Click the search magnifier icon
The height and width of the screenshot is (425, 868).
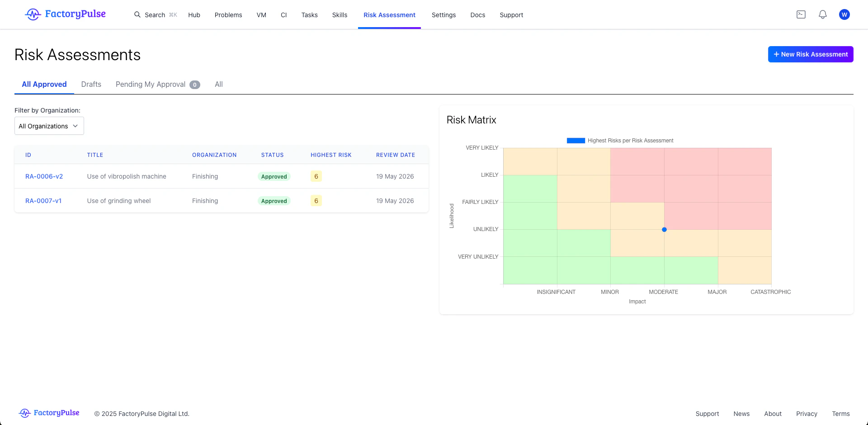pyautogui.click(x=137, y=14)
